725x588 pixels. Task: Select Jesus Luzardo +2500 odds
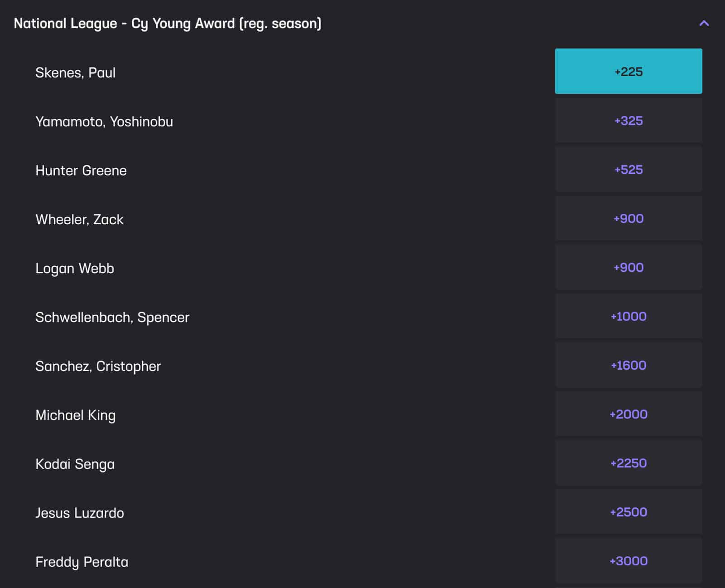click(628, 512)
